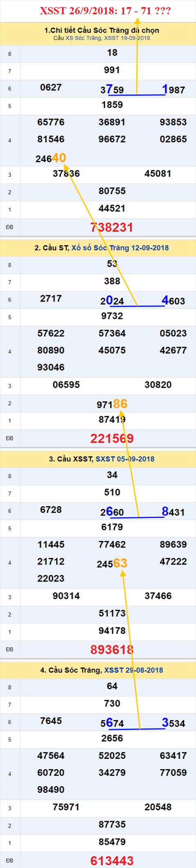Click the number 44521
Image resolution: width=196 pixels, height=868 pixels.
[x=112, y=208]
